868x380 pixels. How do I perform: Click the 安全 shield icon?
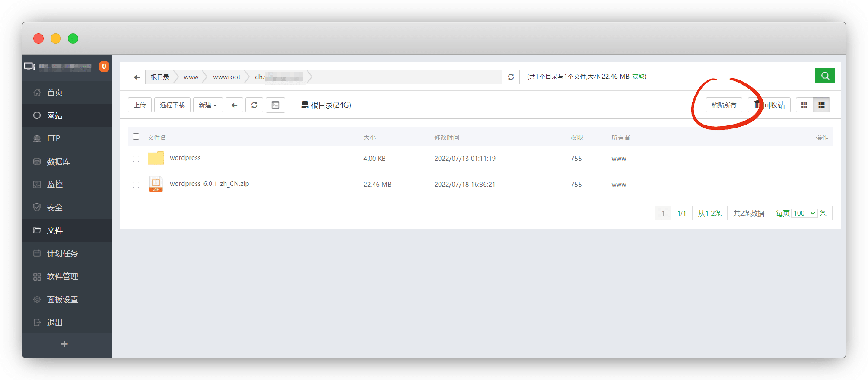[37, 208]
